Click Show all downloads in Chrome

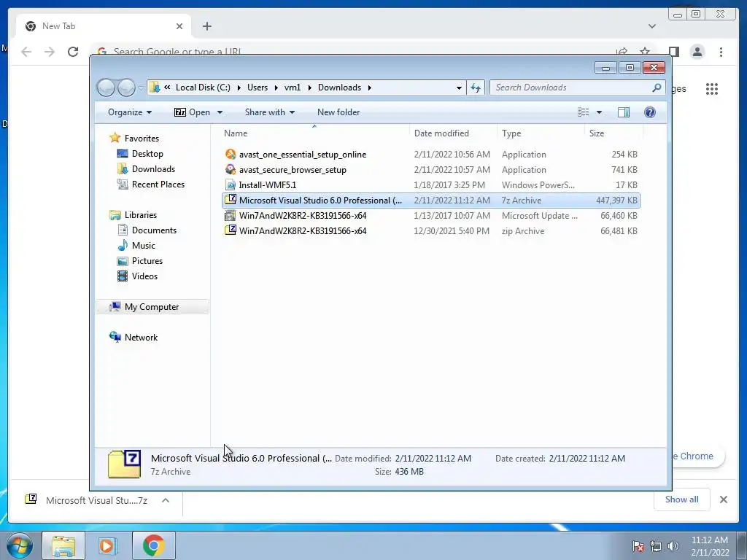coord(682,499)
